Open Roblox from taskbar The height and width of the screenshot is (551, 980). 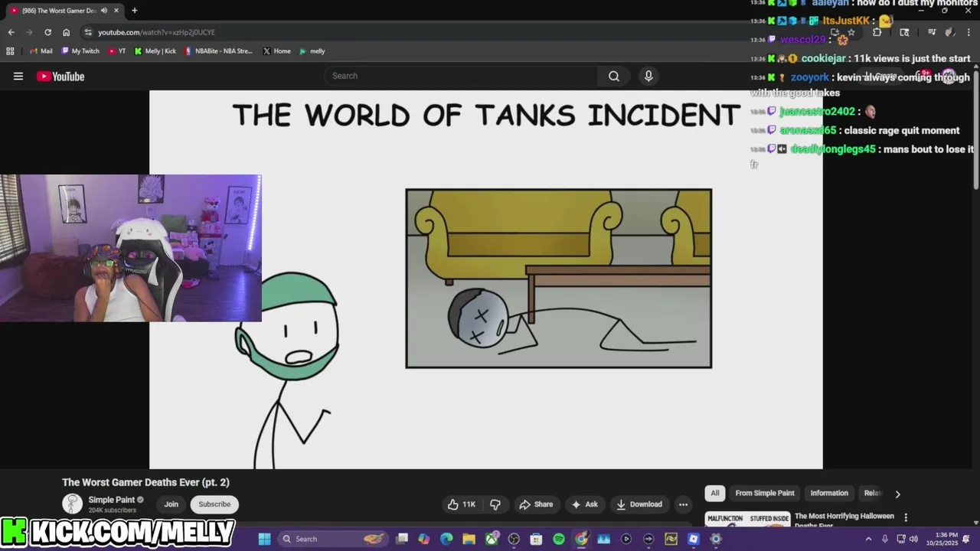694,539
